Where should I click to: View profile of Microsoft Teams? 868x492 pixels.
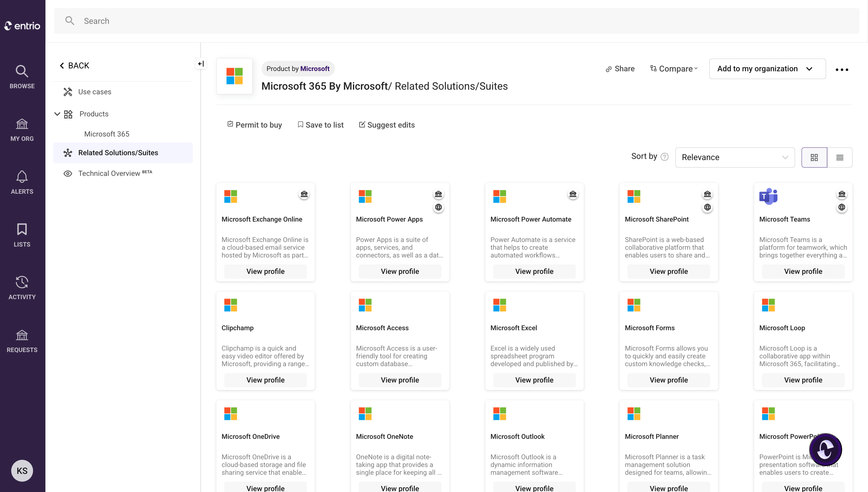coord(803,271)
